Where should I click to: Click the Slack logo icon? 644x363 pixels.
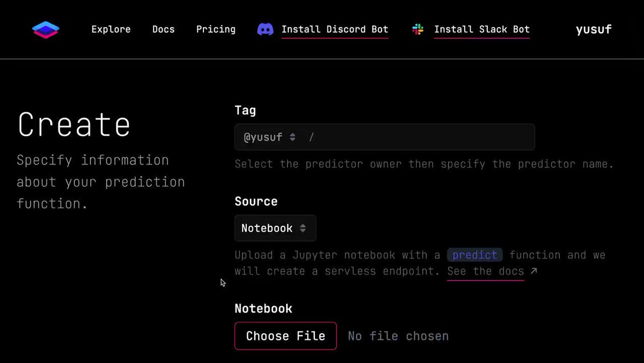[418, 29]
